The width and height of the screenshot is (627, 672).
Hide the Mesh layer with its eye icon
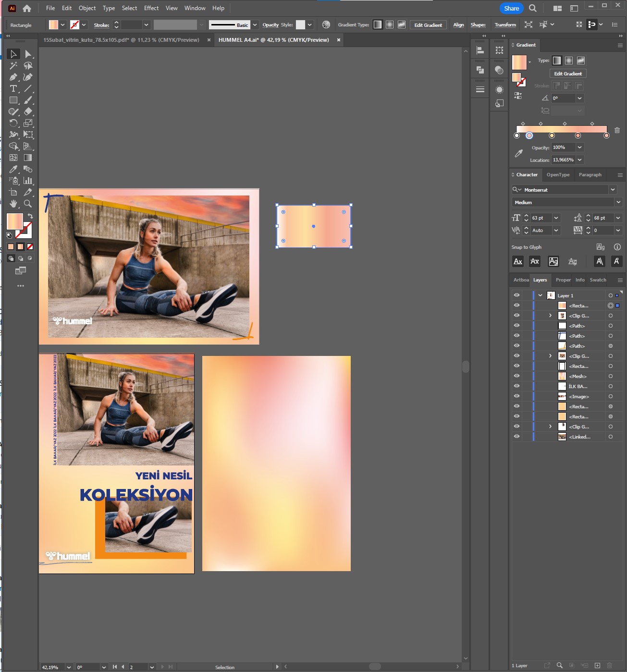tap(516, 376)
